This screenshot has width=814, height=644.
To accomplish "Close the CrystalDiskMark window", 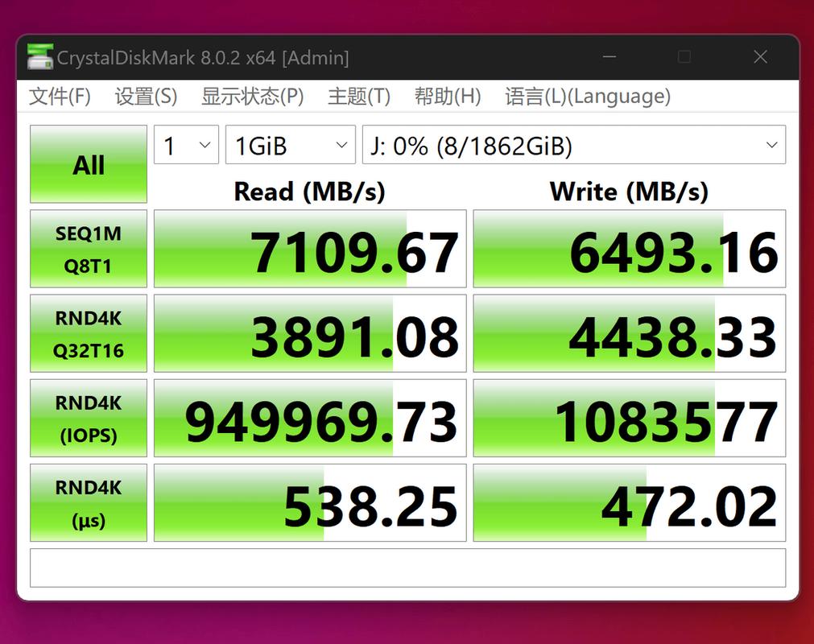I will [761, 56].
